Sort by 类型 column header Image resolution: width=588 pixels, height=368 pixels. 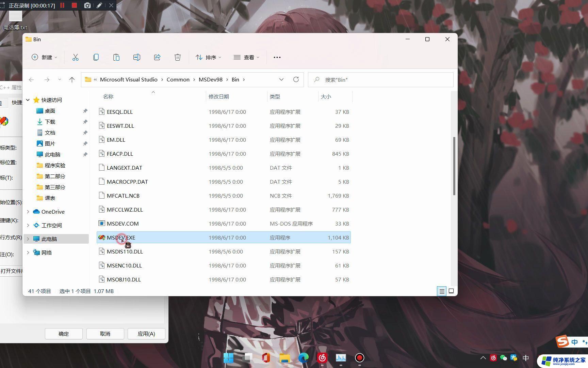pyautogui.click(x=275, y=96)
